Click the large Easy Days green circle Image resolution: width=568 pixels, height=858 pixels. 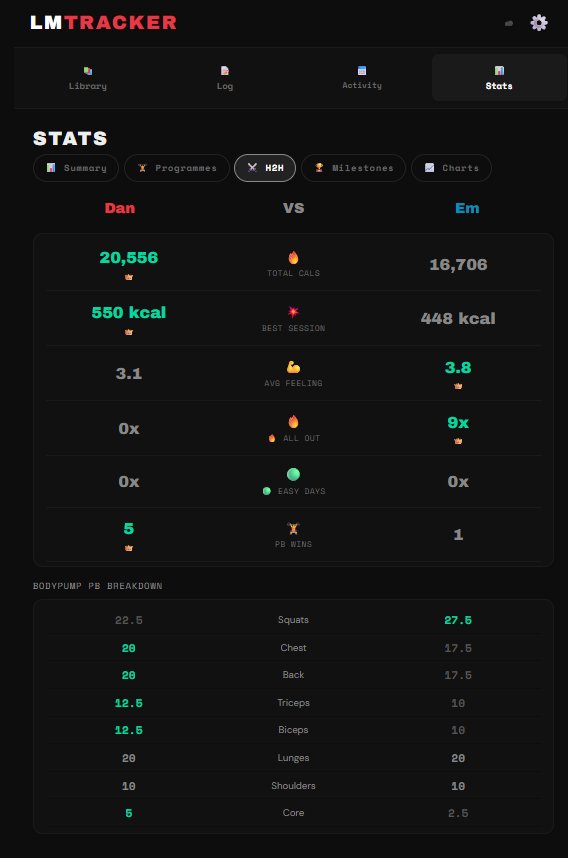(293, 474)
